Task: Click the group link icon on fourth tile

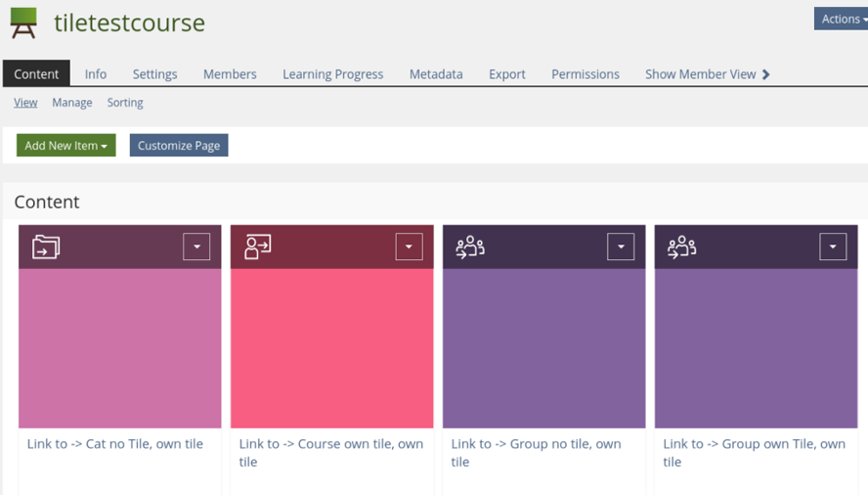Action: tap(682, 247)
